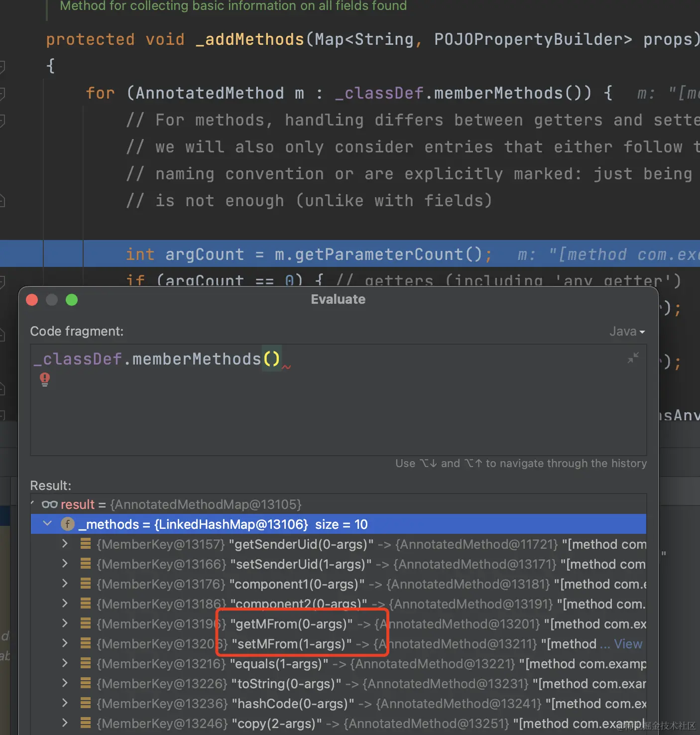
Task: Click the map entry icon for component2
Action: pyautogui.click(x=86, y=604)
